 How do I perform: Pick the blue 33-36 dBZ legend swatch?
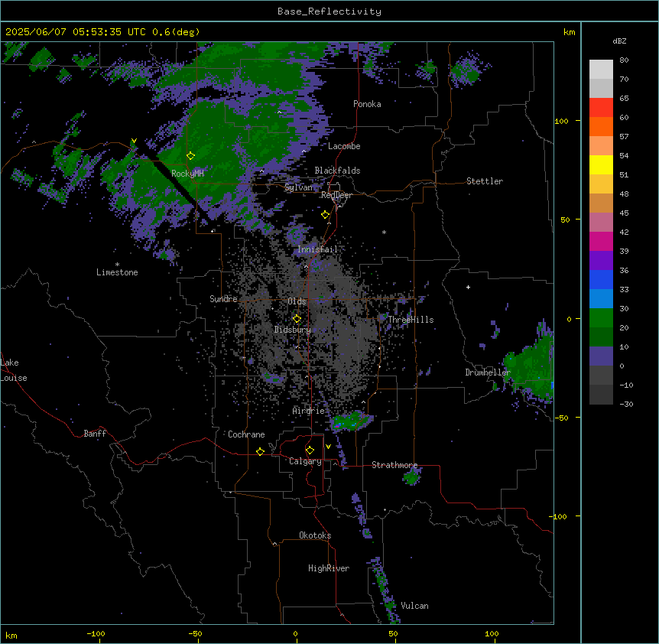pyautogui.click(x=601, y=279)
